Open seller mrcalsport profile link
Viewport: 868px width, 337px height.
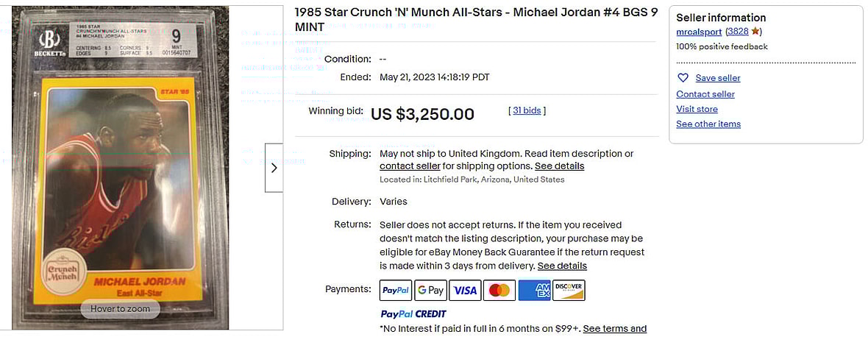point(699,32)
